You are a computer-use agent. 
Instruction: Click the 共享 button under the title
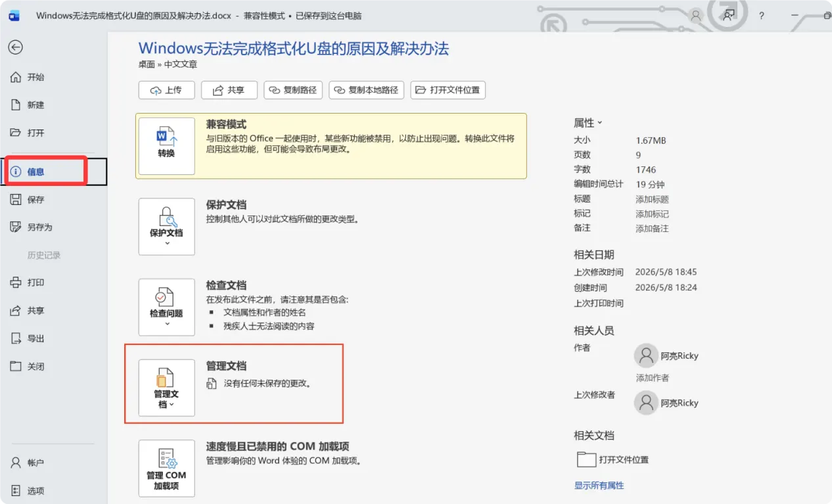229,90
